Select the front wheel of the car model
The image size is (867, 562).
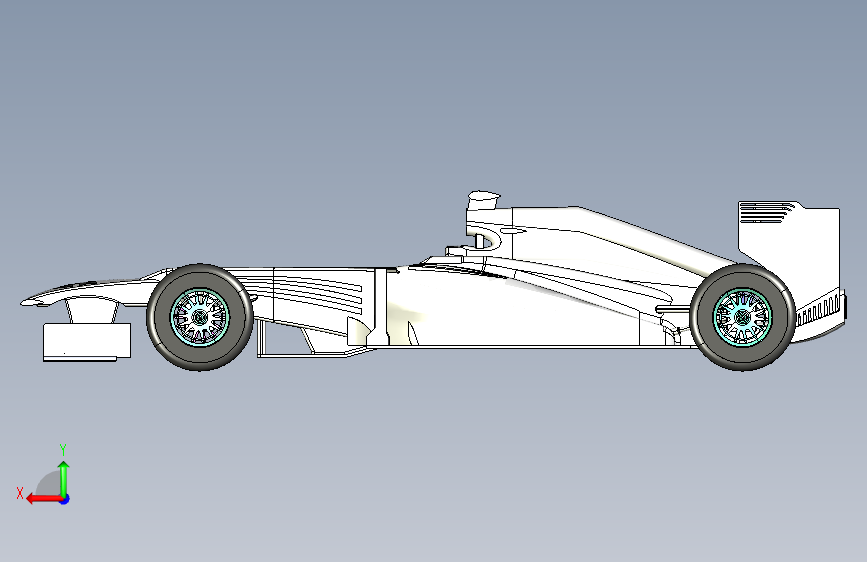point(200,318)
